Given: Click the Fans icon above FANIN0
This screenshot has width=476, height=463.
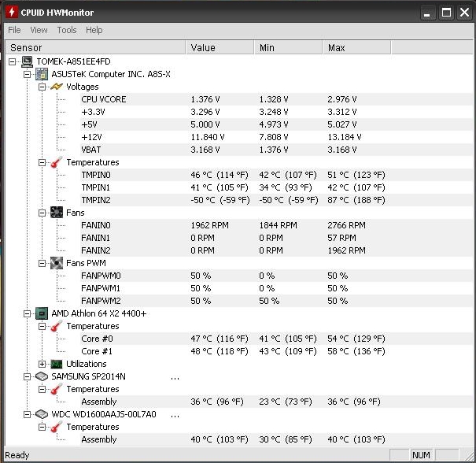Looking at the screenshot, I should [57, 213].
